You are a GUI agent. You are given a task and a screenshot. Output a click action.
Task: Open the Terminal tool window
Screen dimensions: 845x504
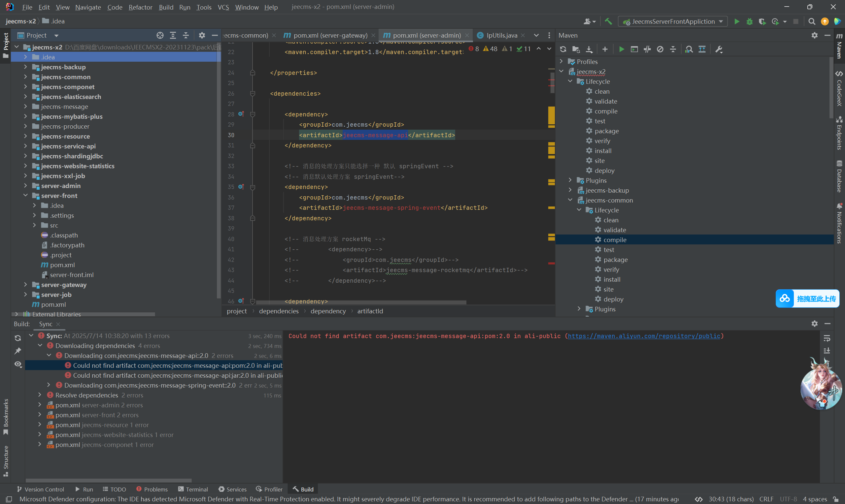193,489
